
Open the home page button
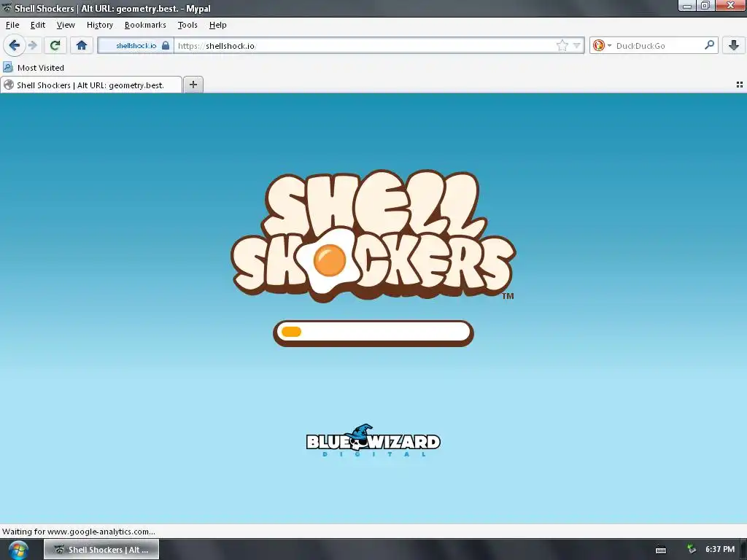(x=82, y=46)
